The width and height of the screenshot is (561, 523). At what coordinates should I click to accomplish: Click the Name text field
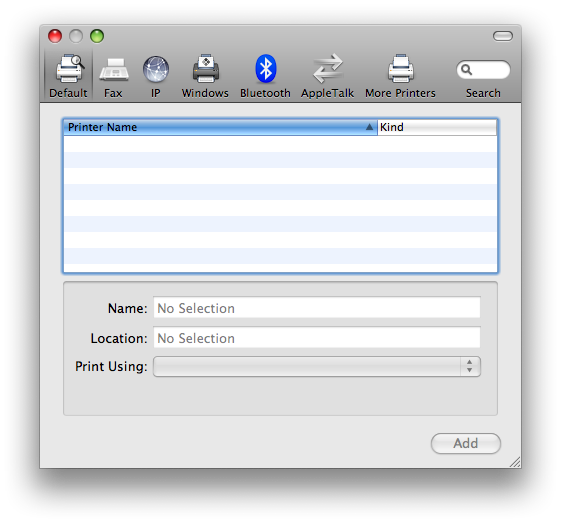317,307
